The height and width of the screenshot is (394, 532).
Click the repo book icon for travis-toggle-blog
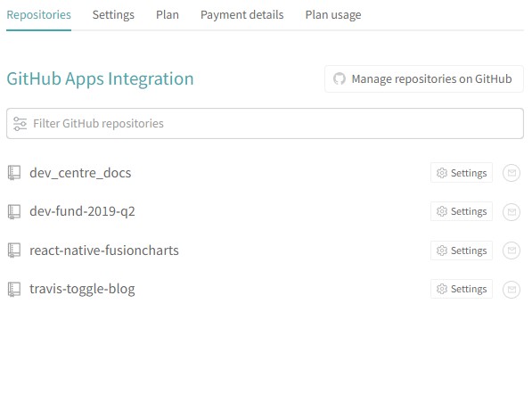tap(14, 289)
